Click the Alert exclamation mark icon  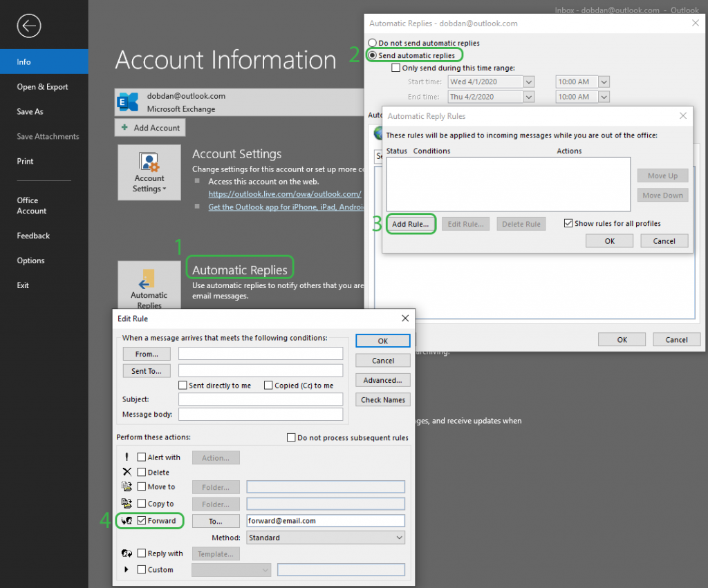tap(127, 457)
